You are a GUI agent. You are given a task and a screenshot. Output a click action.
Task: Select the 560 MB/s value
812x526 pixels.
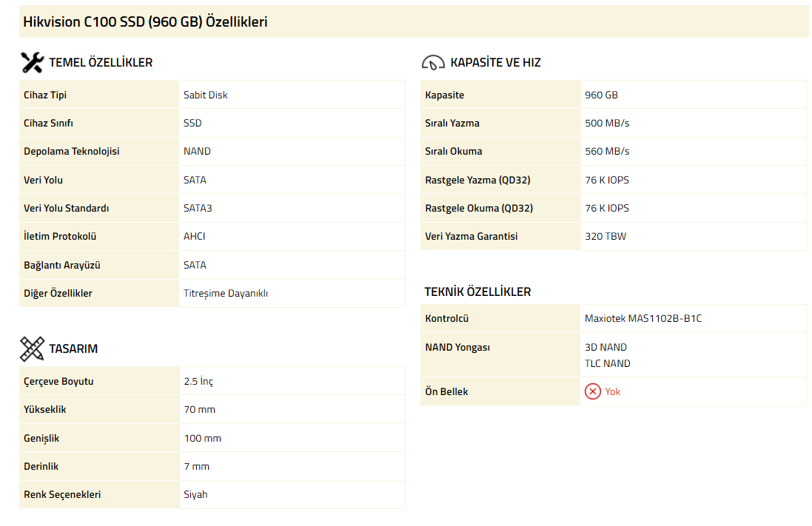coord(607,151)
